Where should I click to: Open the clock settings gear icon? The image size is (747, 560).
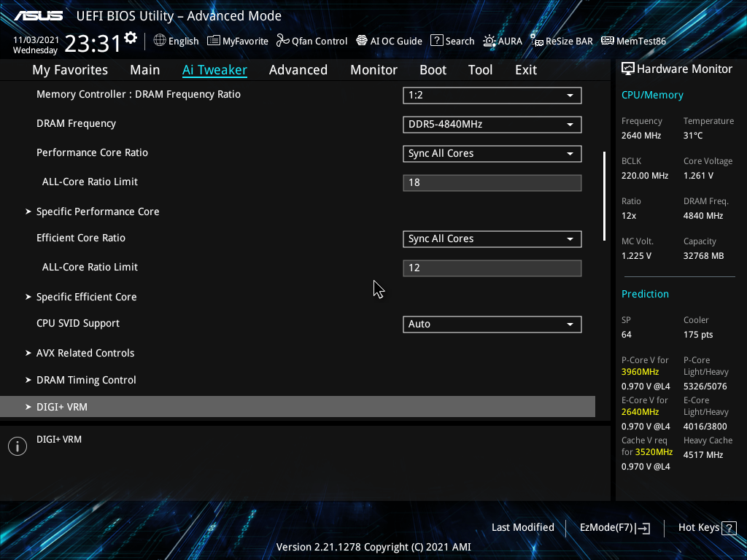pos(131,38)
